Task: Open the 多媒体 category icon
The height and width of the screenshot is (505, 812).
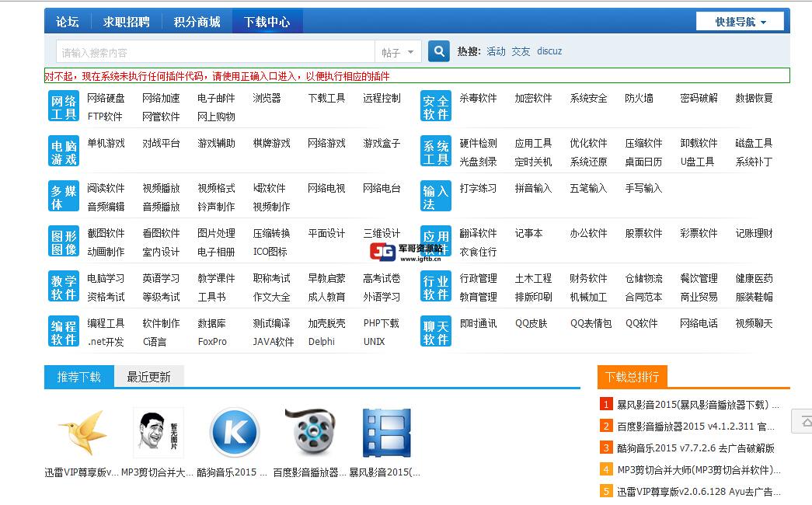Action: point(64,197)
